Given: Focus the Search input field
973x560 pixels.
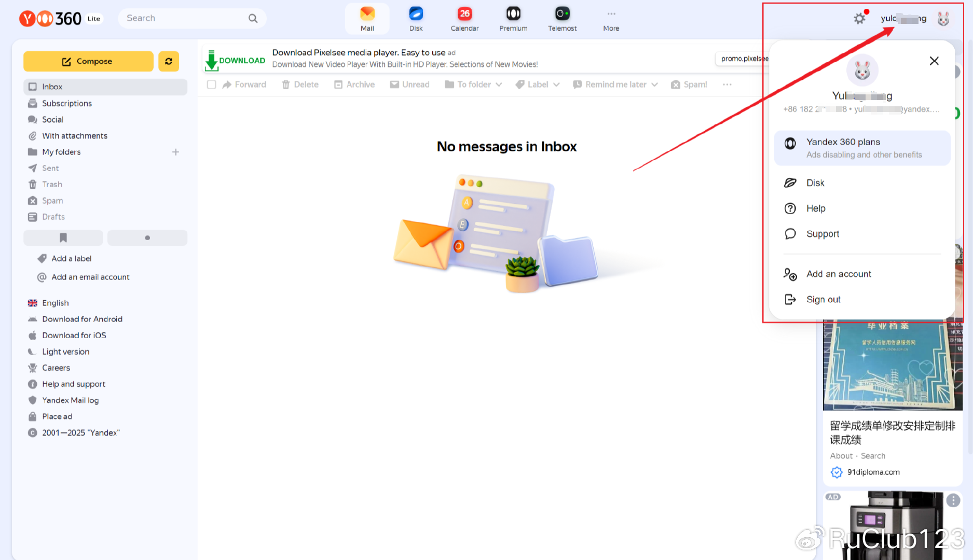Looking at the screenshot, I should click(192, 18).
